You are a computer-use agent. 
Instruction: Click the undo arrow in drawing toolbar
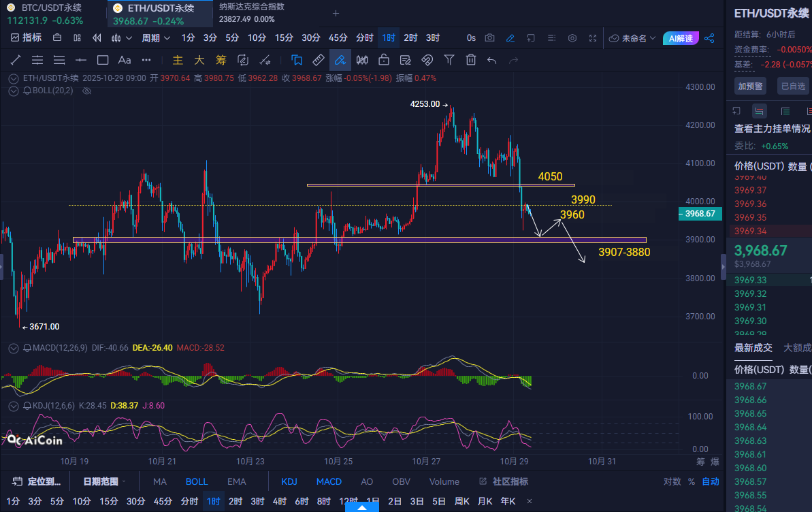click(492, 60)
